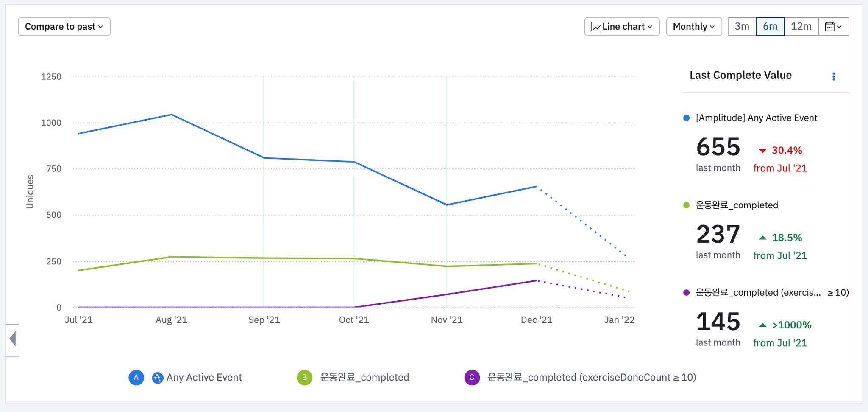Click the exerciseDoneCount ≥ 10 legend label

(x=591, y=377)
